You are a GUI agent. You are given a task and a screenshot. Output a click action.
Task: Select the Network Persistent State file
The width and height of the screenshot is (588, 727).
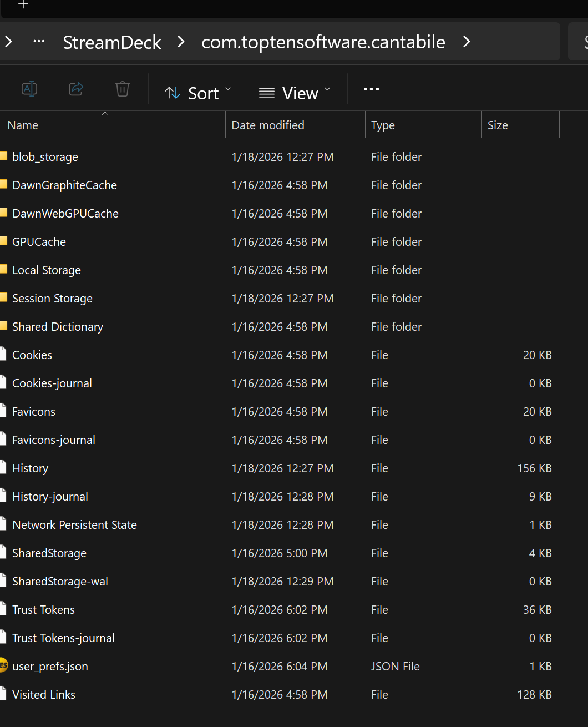click(74, 525)
